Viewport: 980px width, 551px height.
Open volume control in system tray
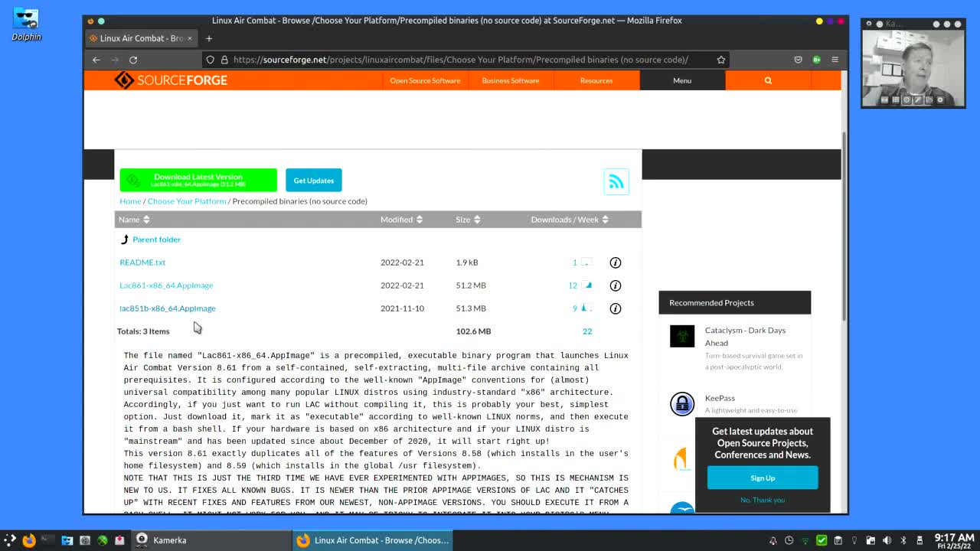887,540
